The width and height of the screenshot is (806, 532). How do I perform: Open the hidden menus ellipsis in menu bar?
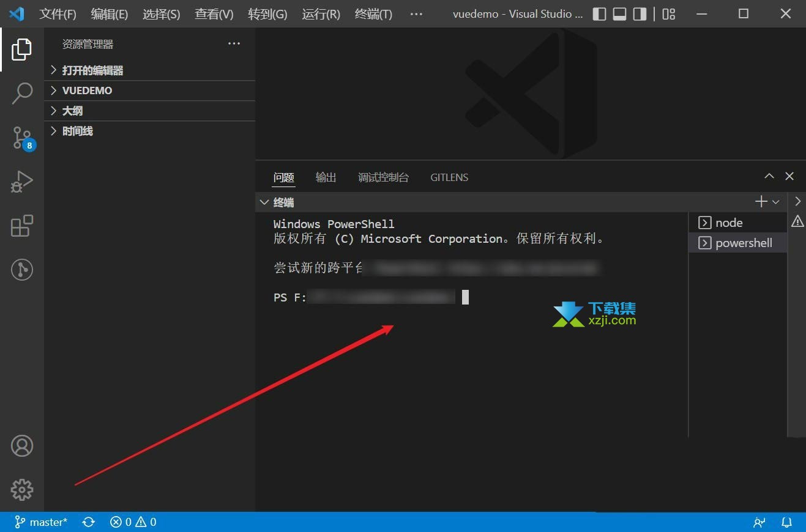[x=416, y=14]
